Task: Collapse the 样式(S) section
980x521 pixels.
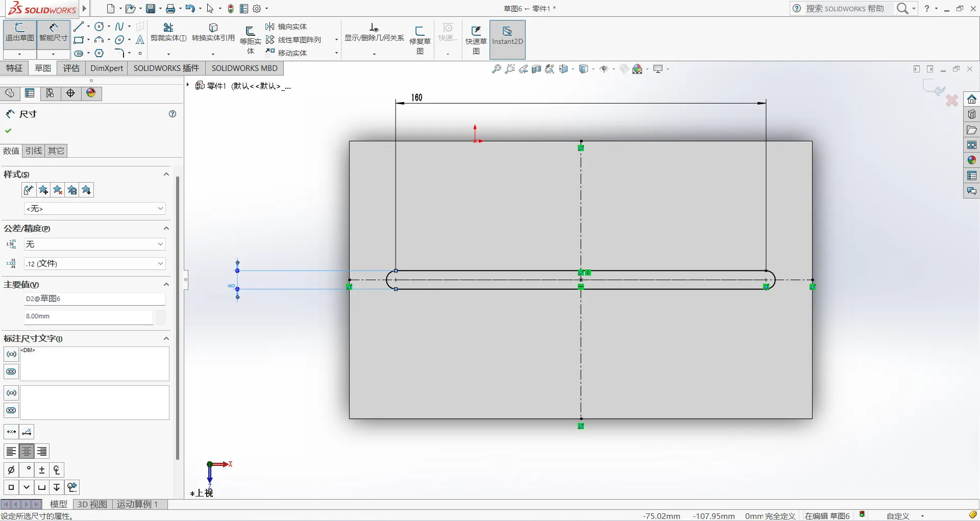Action: (166, 175)
